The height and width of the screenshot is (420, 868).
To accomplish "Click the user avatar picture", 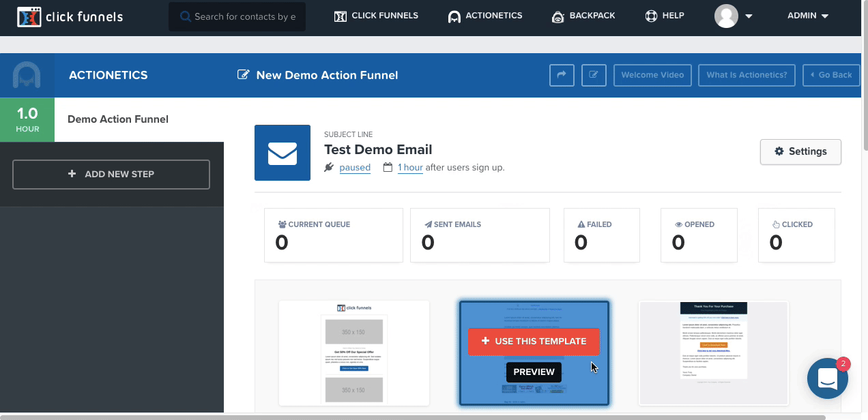I will 726,16.
